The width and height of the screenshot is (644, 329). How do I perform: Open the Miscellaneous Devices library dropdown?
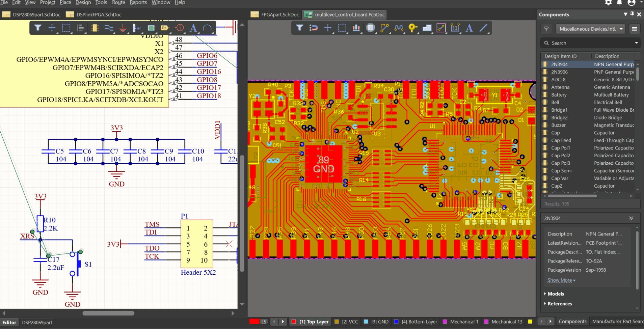click(x=590, y=29)
